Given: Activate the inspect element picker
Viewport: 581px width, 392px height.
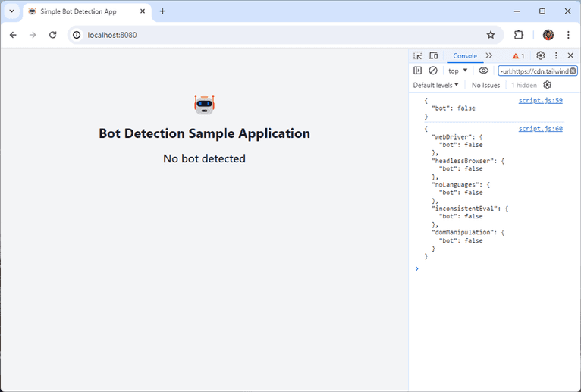Looking at the screenshot, I should (418, 55).
